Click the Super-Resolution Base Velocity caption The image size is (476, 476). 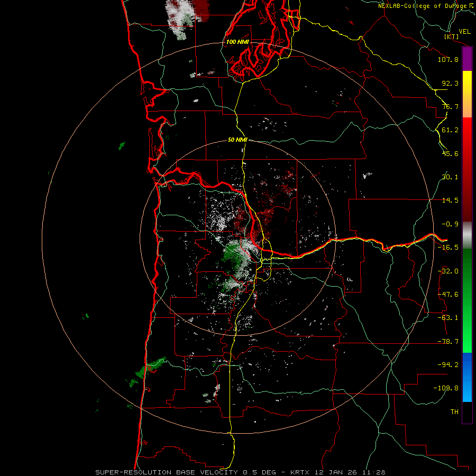241,472
